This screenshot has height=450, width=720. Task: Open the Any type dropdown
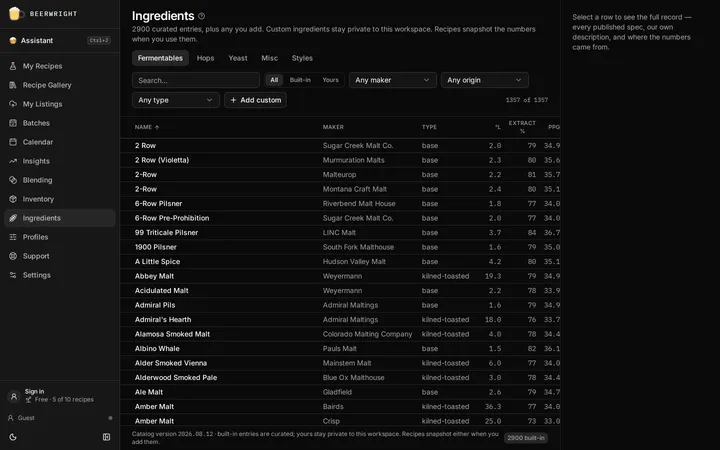point(176,100)
